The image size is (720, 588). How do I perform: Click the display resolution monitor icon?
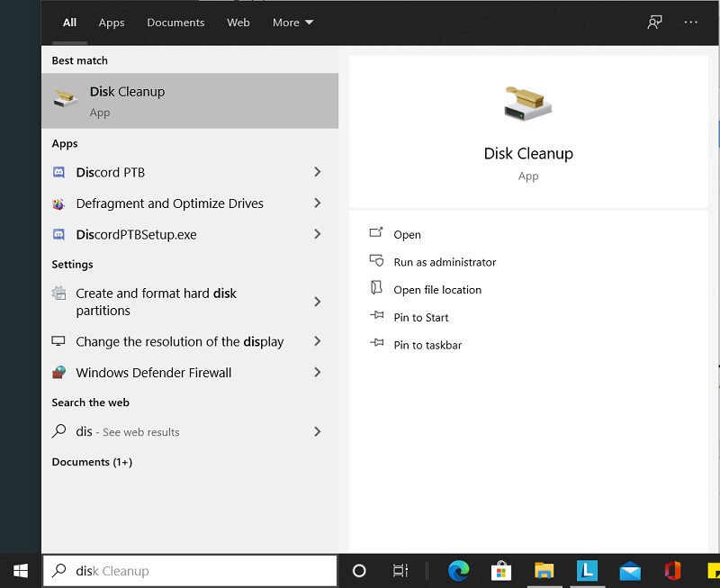tap(58, 341)
